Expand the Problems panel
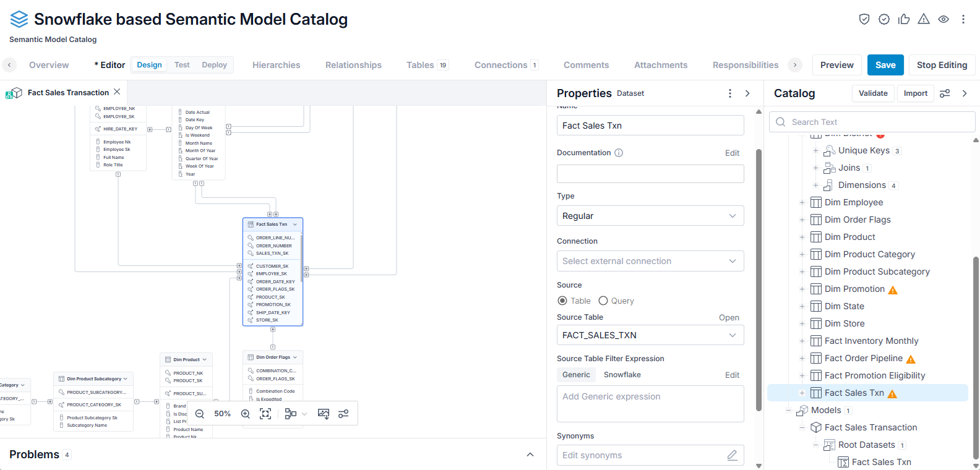The height and width of the screenshot is (470, 980). click(x=530, y=455)
